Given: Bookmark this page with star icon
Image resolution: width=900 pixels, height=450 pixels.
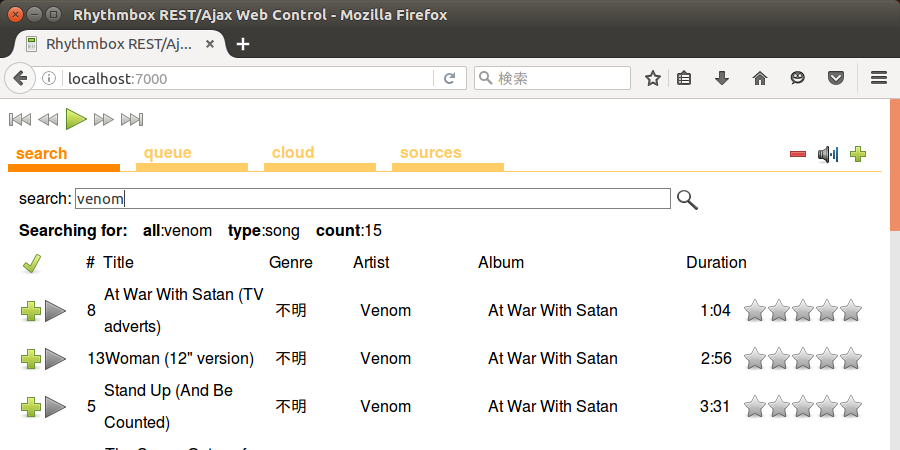Looking at the screenshot, I should tap(653, 78).
